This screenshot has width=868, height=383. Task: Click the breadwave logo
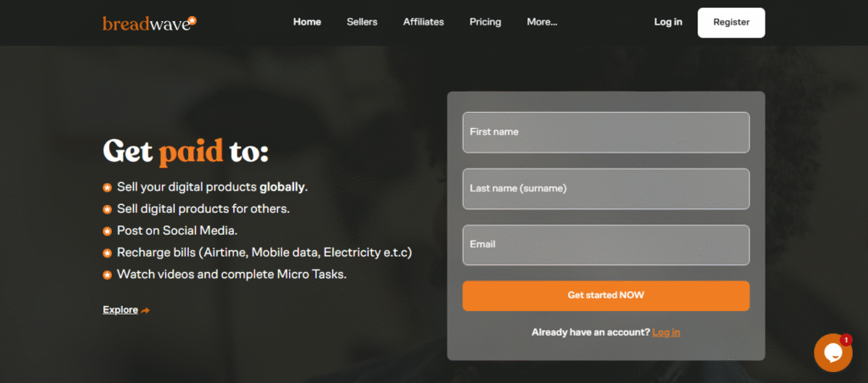[149, 23]
